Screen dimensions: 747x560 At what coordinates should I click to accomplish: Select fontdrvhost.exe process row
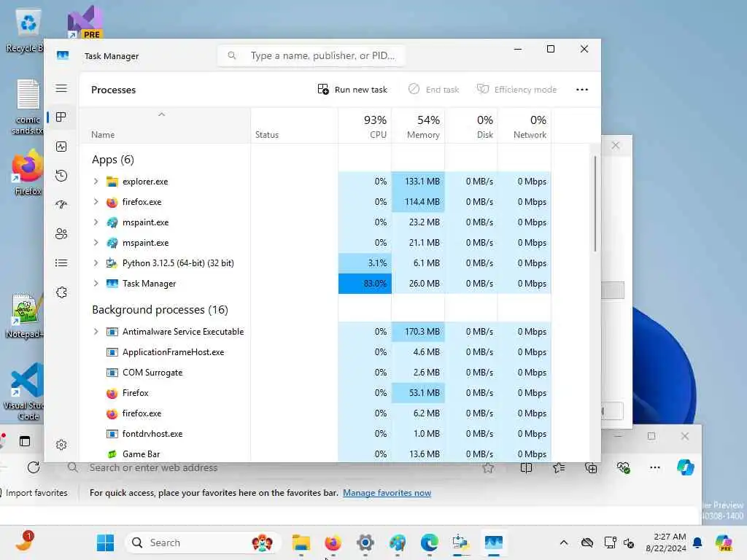(315, 434)
